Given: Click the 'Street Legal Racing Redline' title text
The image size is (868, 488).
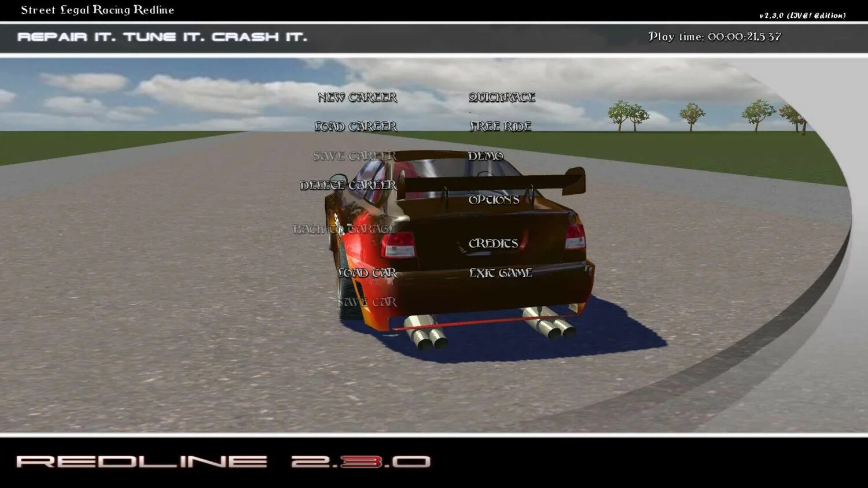Looking at the screenshot, I should 97,10.
